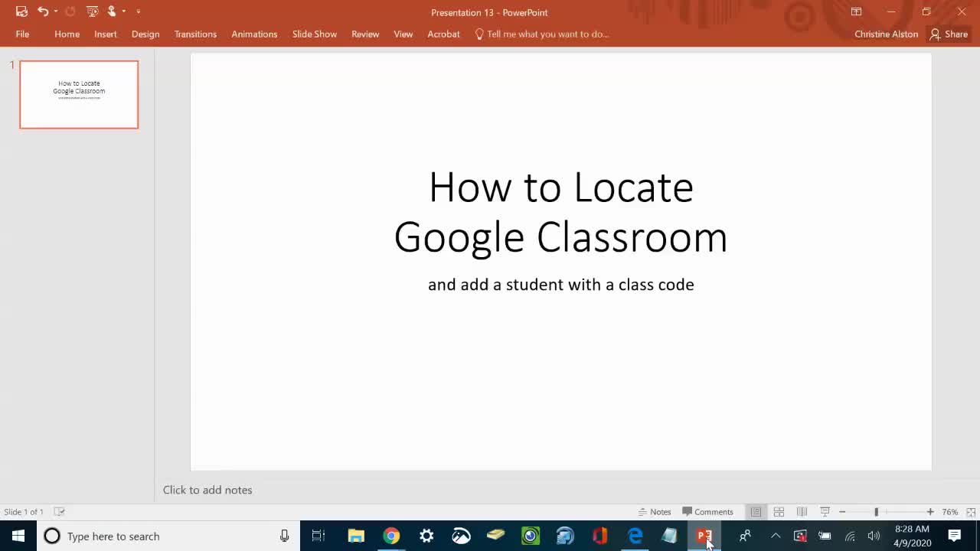Open Google Chrome from taskbar

click(x=391, y=536)
